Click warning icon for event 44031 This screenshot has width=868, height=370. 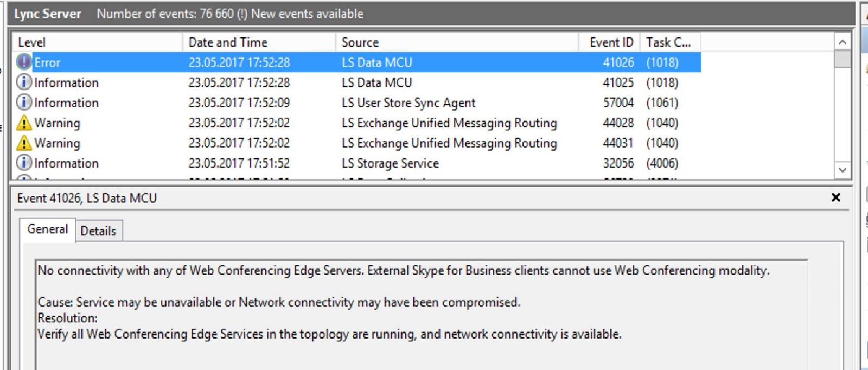coord(24,143)
